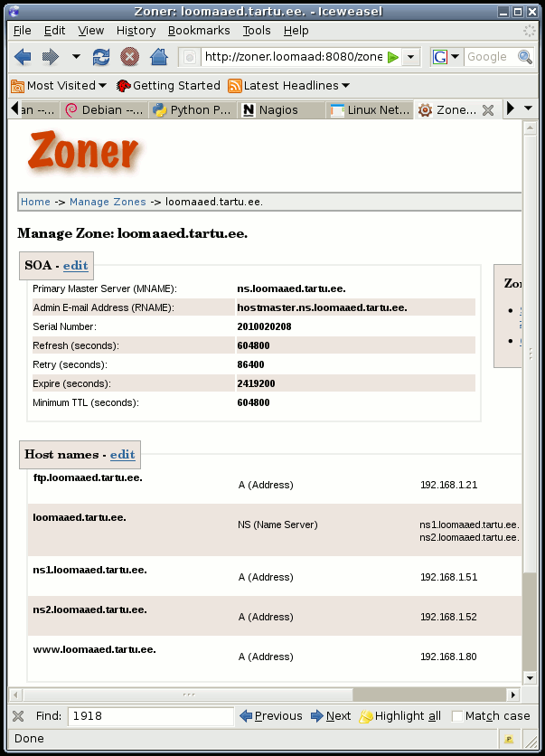Click the search magnifier icon
Viewport: 545px width, 756px height.
click(525, 57)
